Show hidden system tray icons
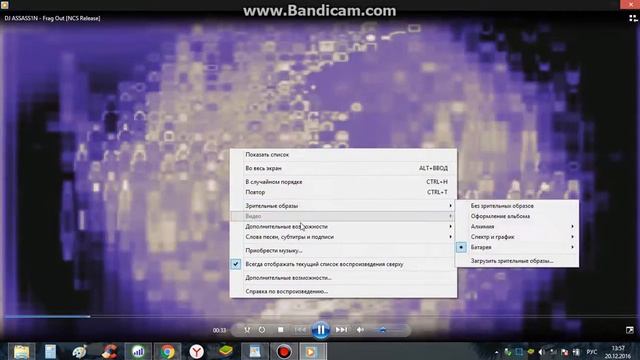 [497, 352]
